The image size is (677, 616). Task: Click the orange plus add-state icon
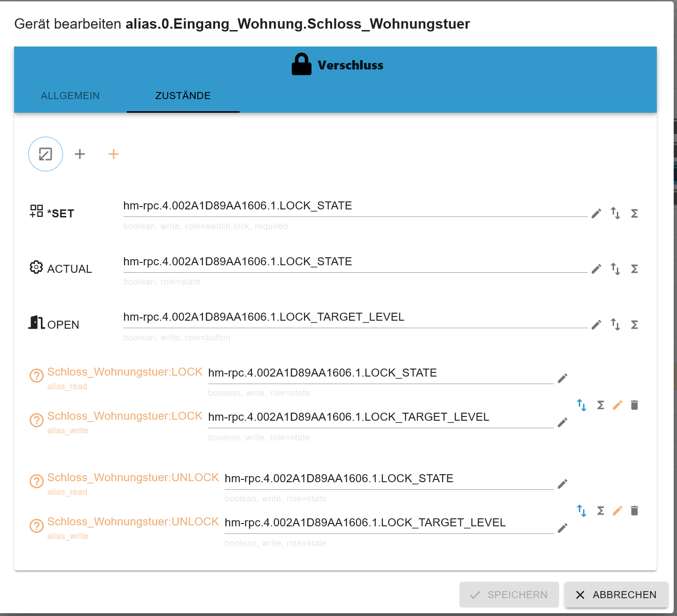click(x=114, y=154)
